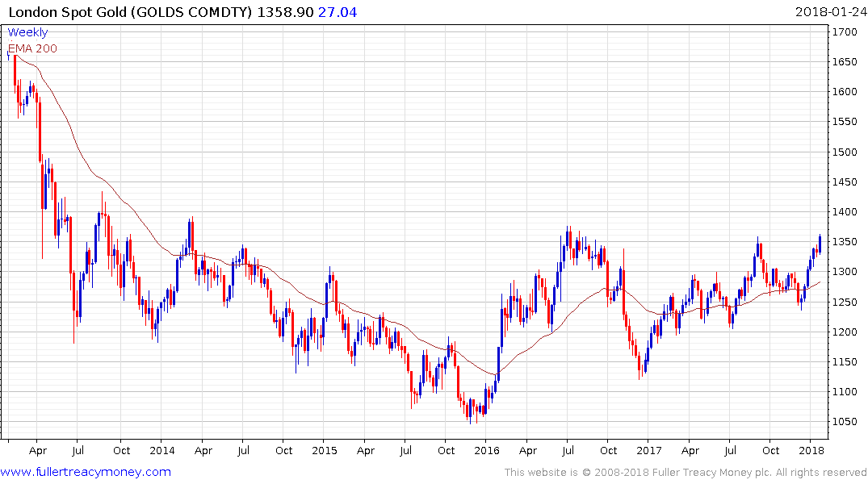Click the 2018-01-24 date stamp

click(x=831, y=12)
